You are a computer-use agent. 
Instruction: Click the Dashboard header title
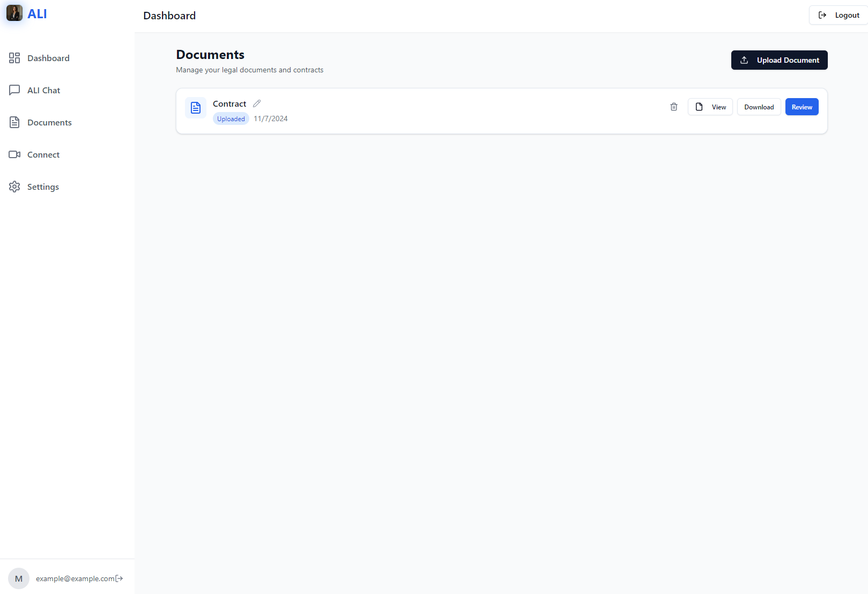[x=169, y=16]
